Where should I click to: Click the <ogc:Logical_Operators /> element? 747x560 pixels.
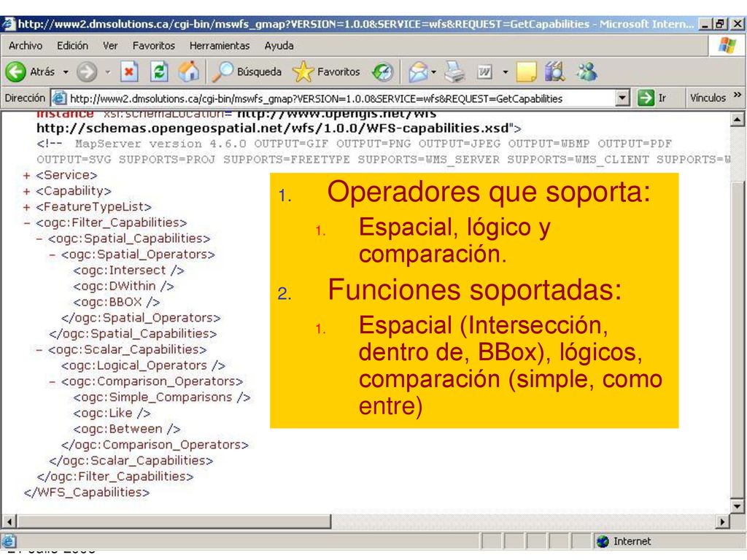pos(143,366)
